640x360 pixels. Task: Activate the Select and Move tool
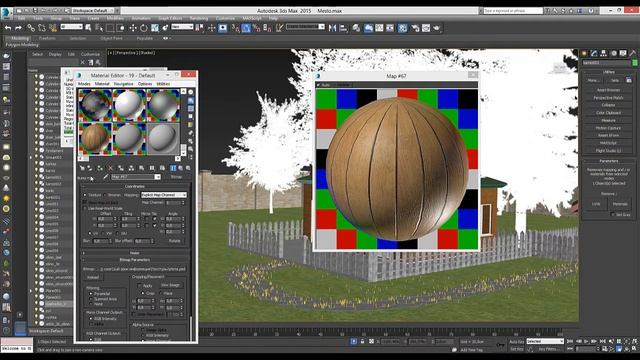point(133,28)
